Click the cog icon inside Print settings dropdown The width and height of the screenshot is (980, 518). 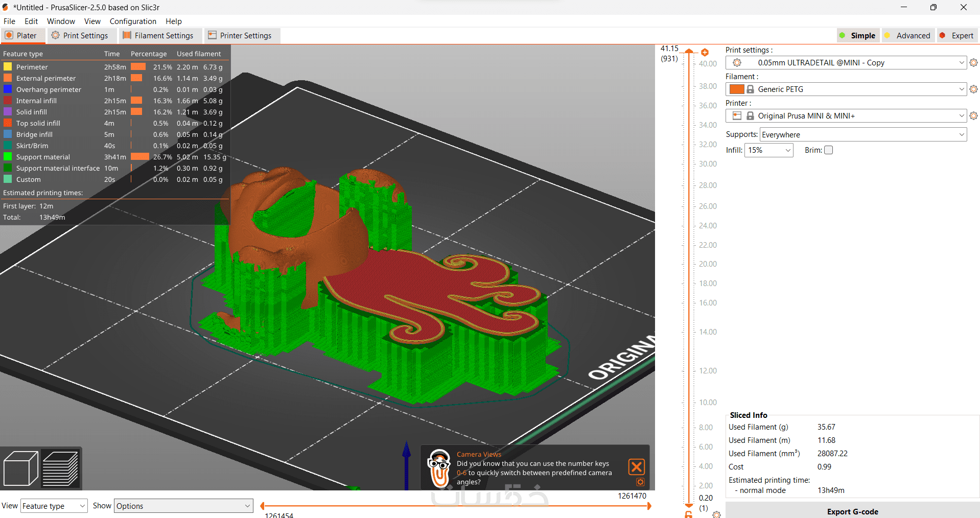click(737, 63)
